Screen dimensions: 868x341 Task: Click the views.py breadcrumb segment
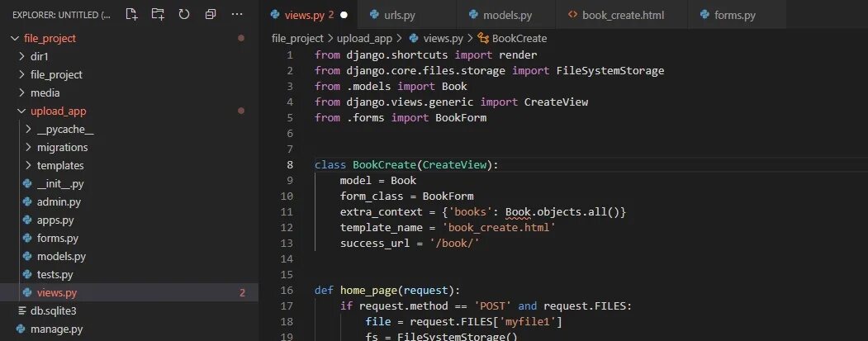click(443, 38)
